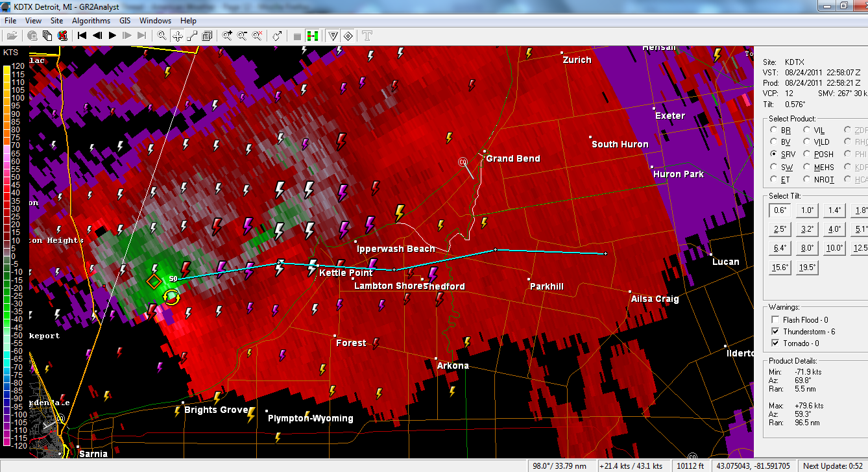Select the 0.6° tilt button
The height and width of the screenshot is (472, 868).
[780, 210]
